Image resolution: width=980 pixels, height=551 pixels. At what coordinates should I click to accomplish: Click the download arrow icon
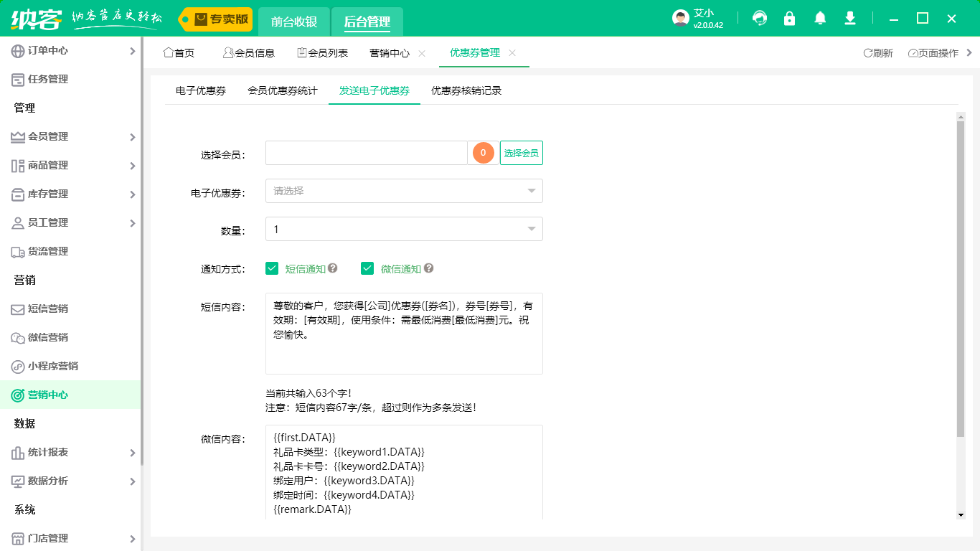pos(850,19)
